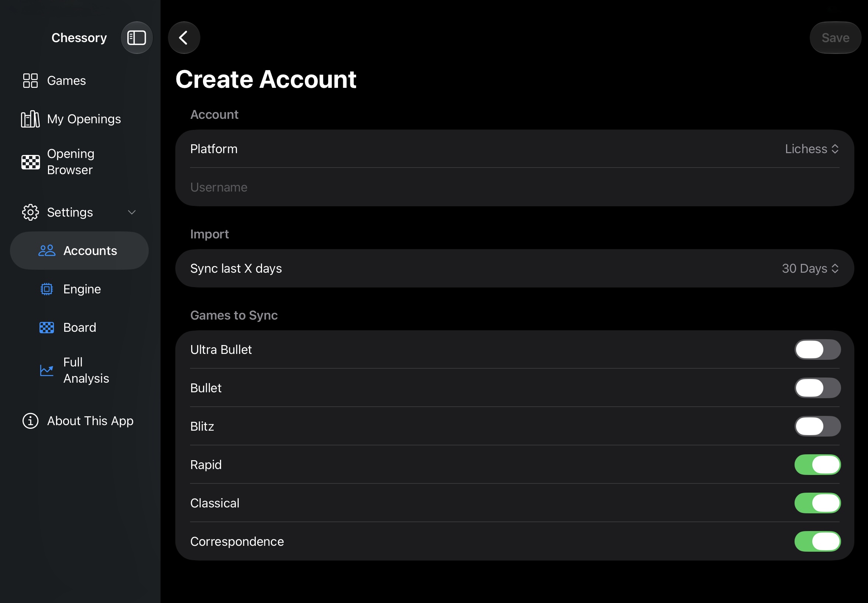Turn on the Blitz toggle
The width and height of the screenshot is (868, 603).
pyautogui.click(x=817, y=426)
